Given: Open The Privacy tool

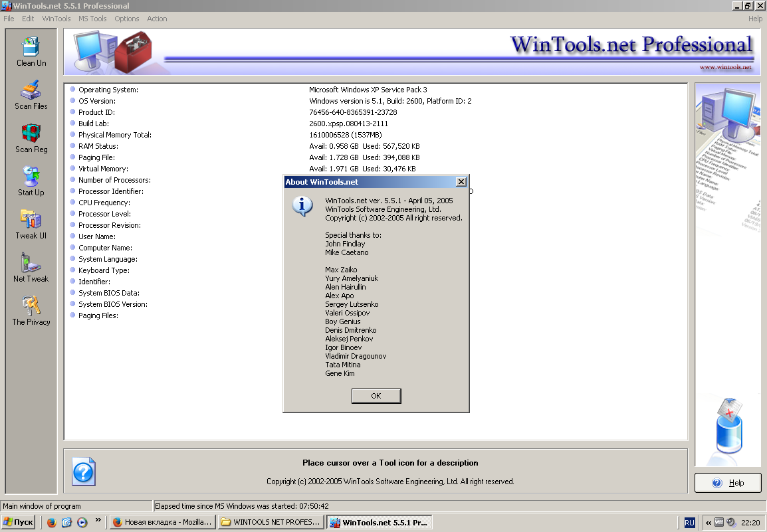Looking at the screenshot, I should point(31,310).
